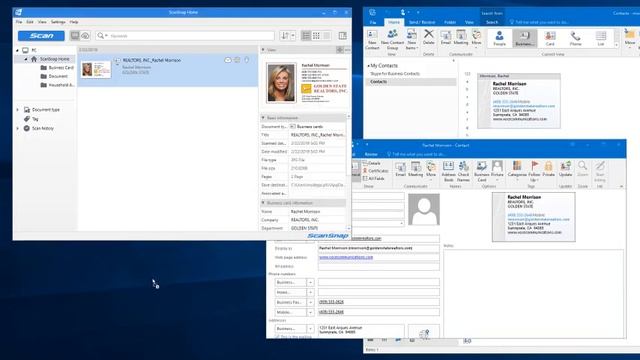Click the business card preview image in ScanSnap
The image size is (640, 360).
click(x=307, y=83)
